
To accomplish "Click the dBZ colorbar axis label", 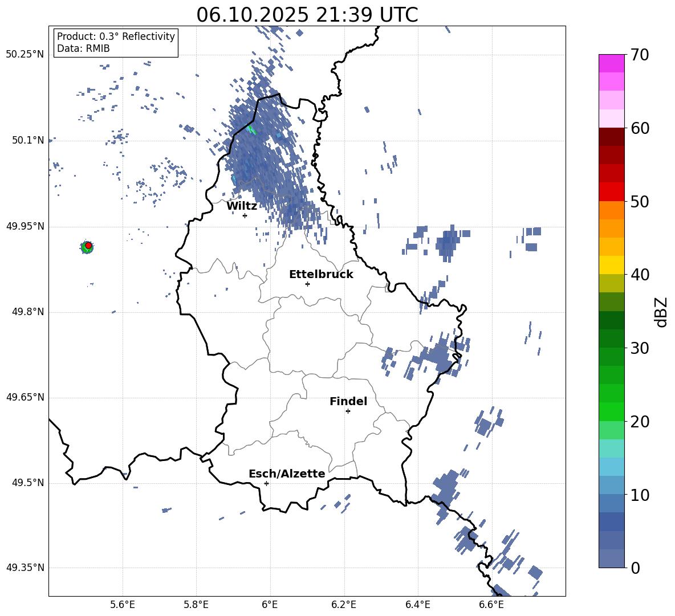I will point(660,312).
